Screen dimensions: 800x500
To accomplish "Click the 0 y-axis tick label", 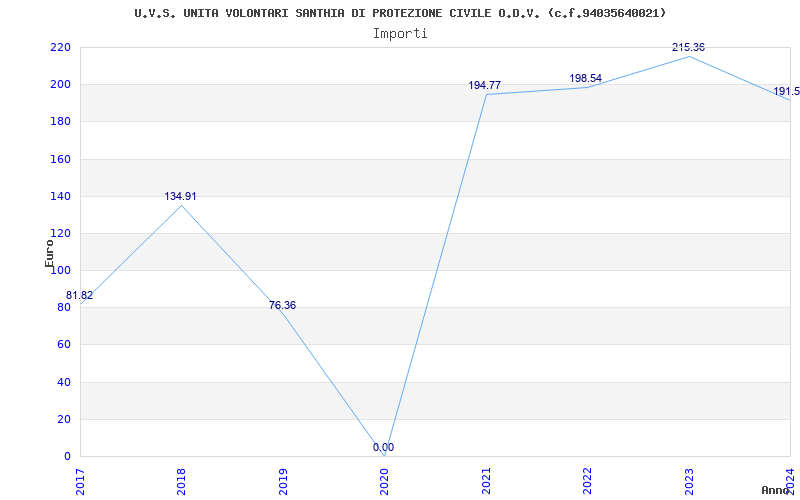I will pyautogui.click(x=67, y=457).
